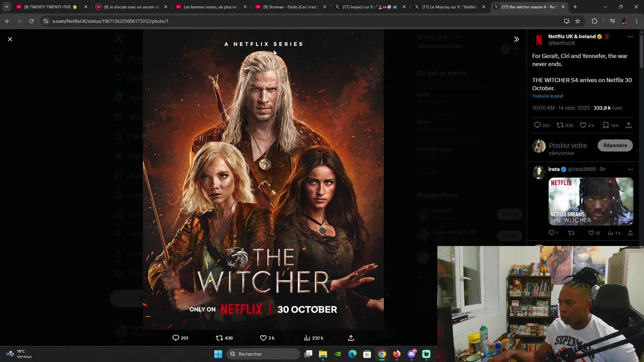Bookmark this page with star icon
The height and width of the screenshot is (362, 644).
(x=578, y=21)
